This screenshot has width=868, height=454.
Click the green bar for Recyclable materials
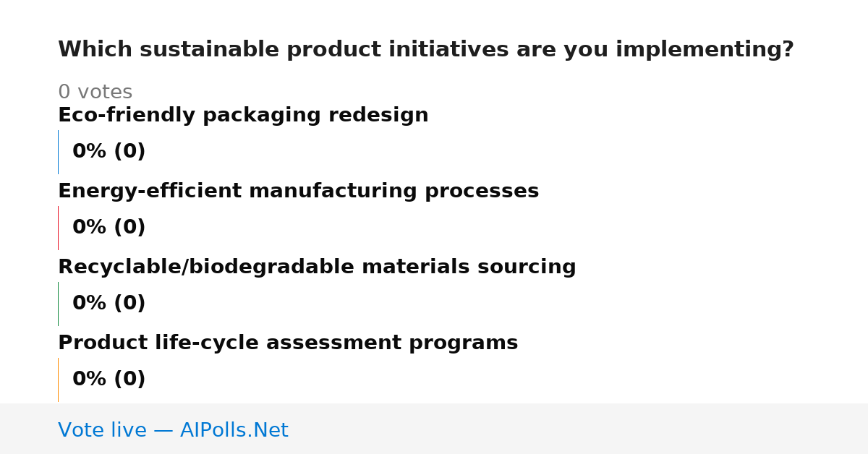click(x=58, y=304)
